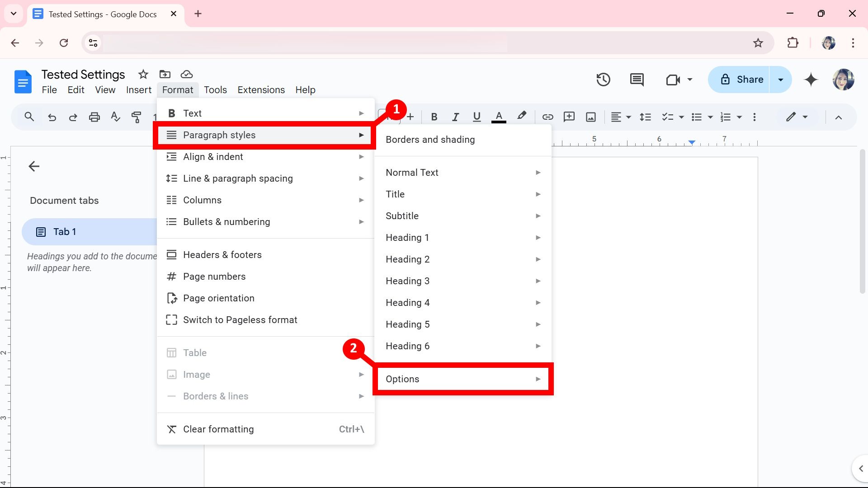This screenshot has width=868, height=488.
Task: Click Clear formatting option
Action: coord(218,429)
